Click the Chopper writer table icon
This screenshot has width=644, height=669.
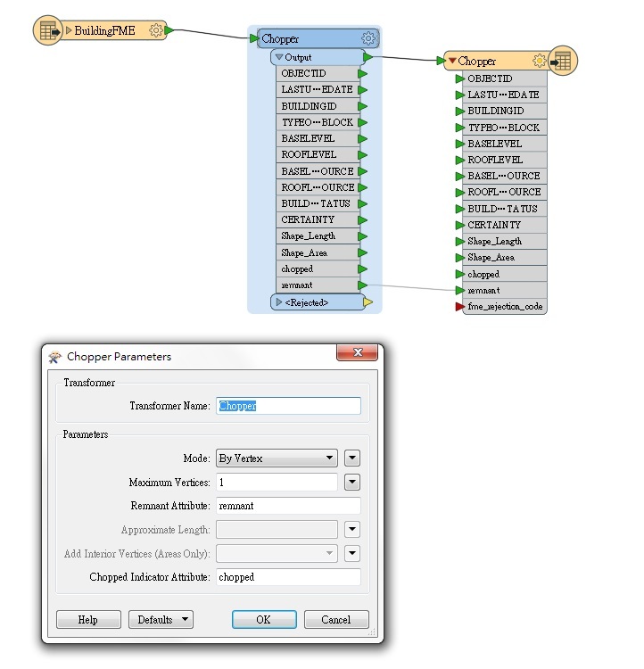[562, 61]
